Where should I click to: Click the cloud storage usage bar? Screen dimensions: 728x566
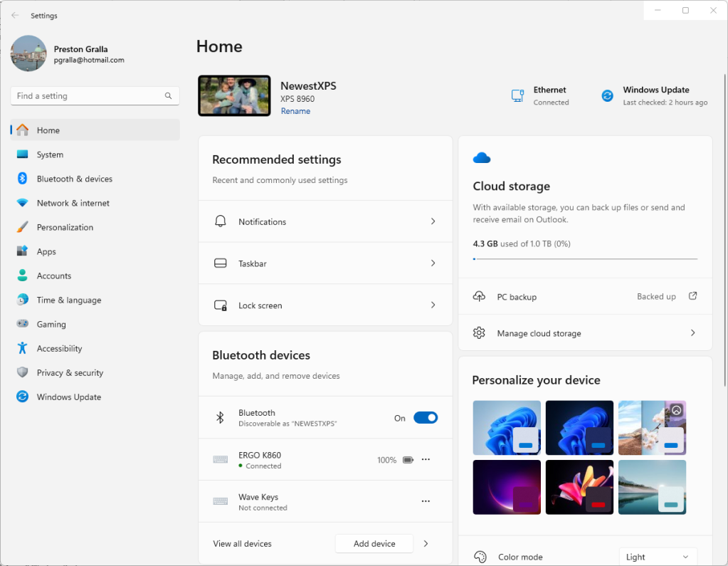coord(585,259)
